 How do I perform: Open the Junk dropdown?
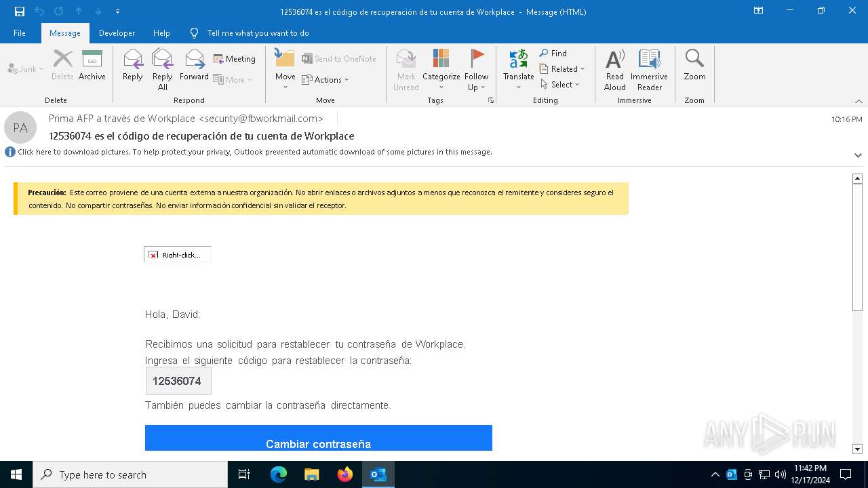26,68
